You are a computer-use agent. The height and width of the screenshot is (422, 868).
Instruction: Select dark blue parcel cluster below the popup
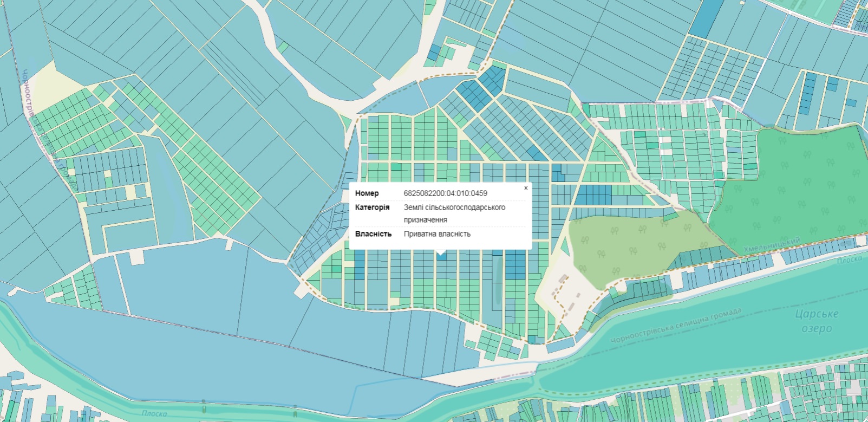click(x=515, y=264)
